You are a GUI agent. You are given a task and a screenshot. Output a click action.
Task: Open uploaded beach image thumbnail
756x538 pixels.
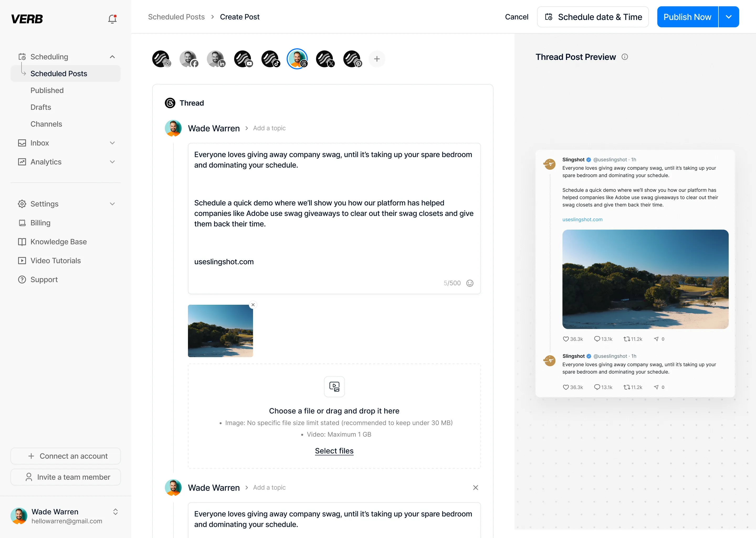[220, 331]
